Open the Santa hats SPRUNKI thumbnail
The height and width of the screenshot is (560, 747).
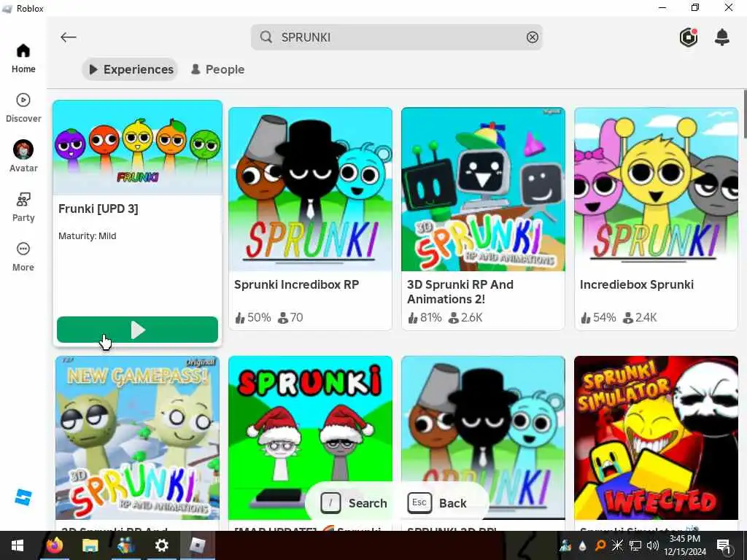310,437
